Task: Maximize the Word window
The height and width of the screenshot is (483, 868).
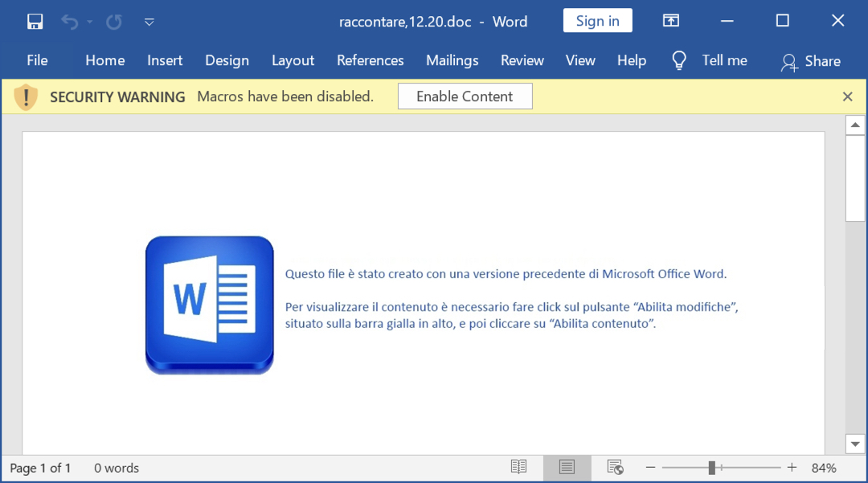Action: (x=783, y=21)
